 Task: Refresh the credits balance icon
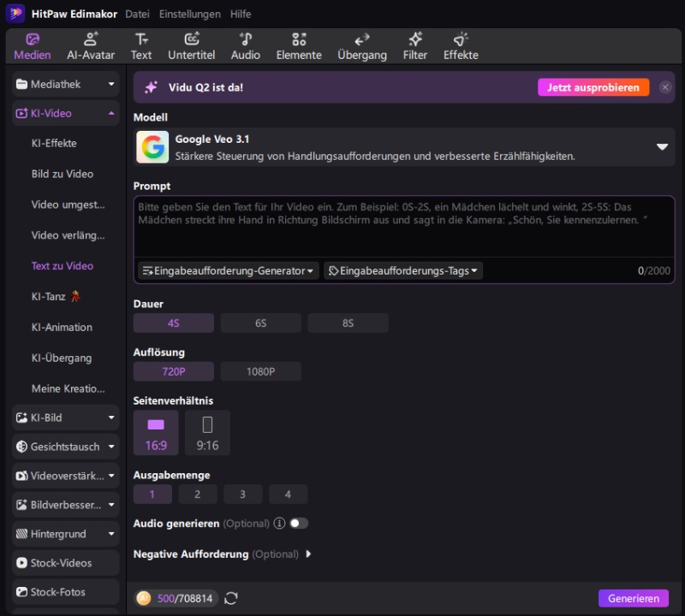(231, 598)
